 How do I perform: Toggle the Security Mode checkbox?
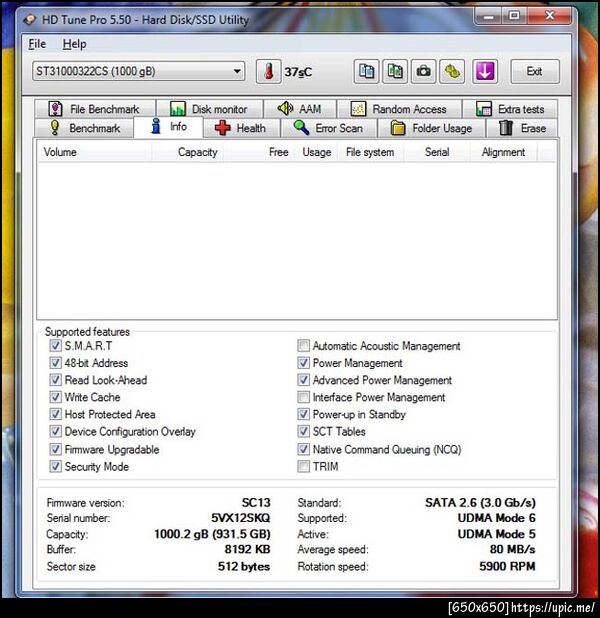pyautogui.click(x=55, y=466)
